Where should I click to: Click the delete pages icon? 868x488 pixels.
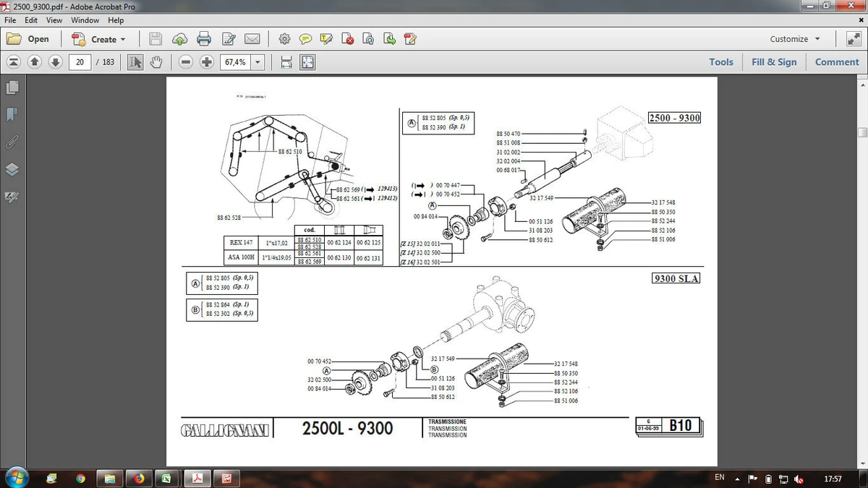click(x=347, y=39)
